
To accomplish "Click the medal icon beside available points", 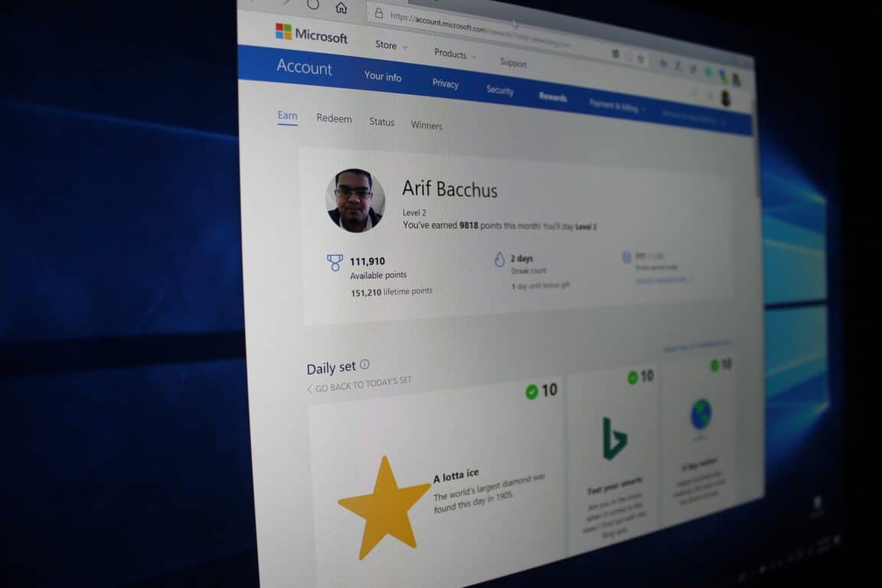I will click(335, 262).
